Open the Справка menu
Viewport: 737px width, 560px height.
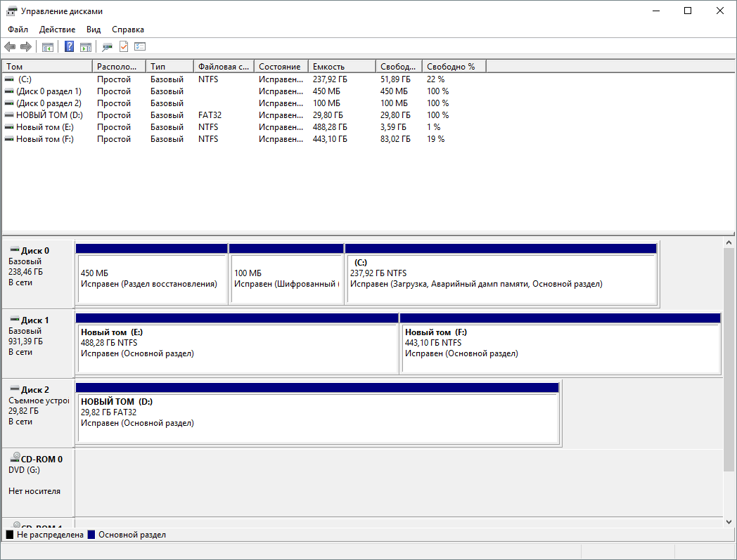pos(128,30)
